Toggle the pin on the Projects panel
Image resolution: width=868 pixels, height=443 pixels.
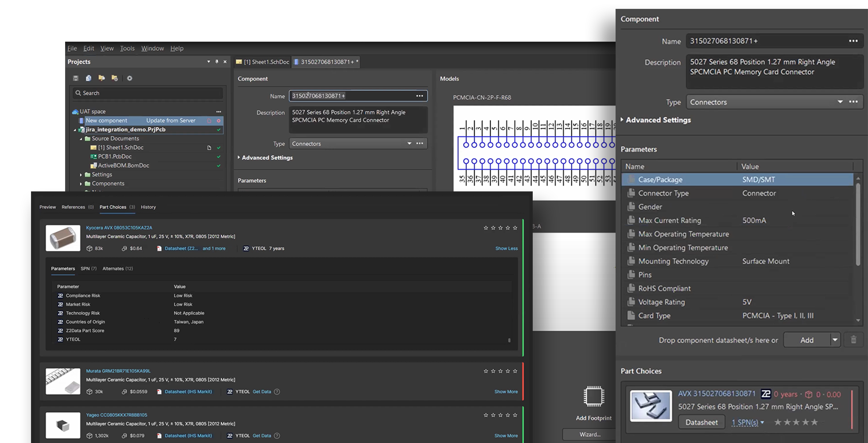pos(216,62)
